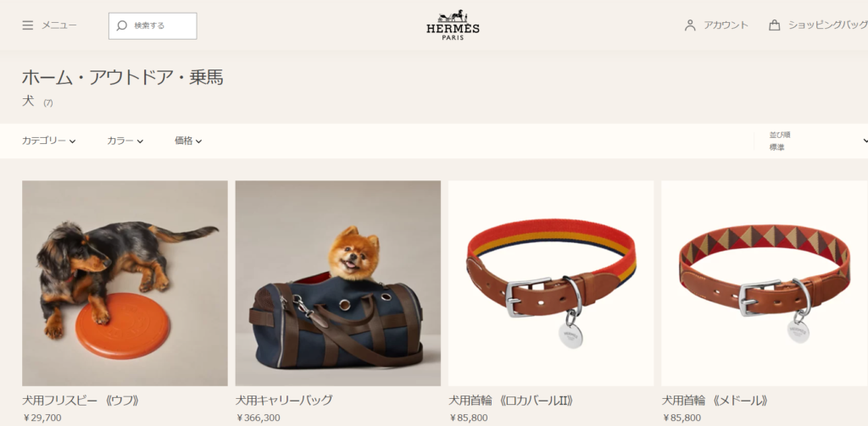Click the 犬用キャリーバッグ product title
868x426 pixels.
[284, 400]
